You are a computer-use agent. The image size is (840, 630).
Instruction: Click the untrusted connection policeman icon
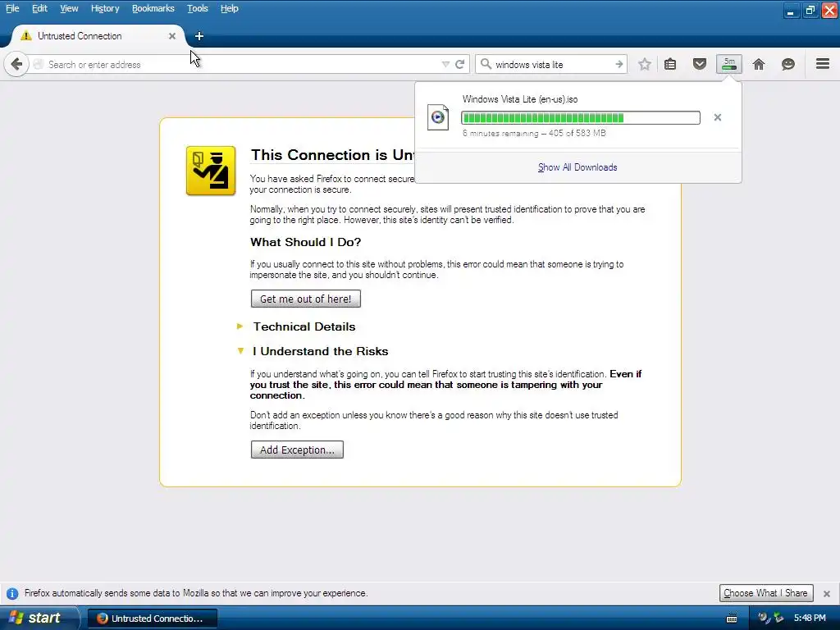pos(211,171)
